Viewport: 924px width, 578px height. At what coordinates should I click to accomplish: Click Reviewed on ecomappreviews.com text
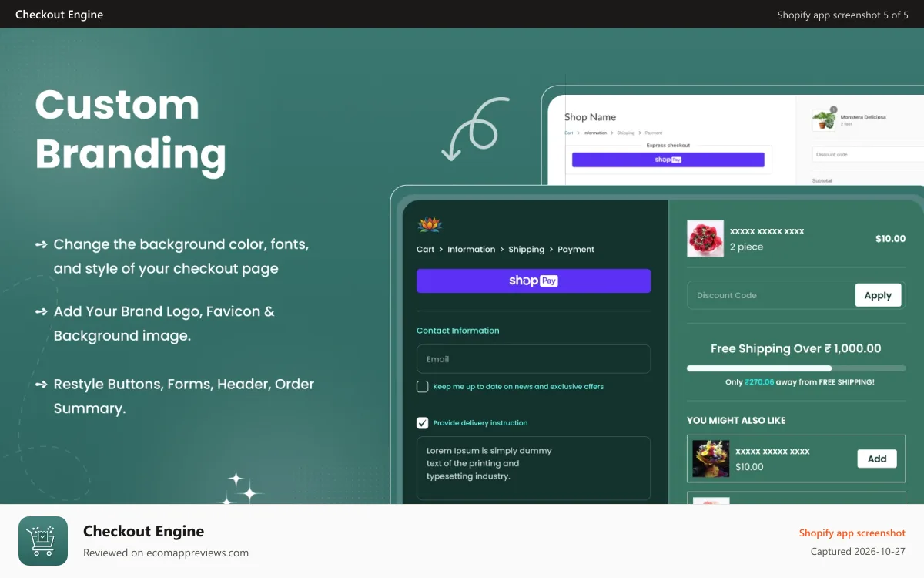click(166, 553)
